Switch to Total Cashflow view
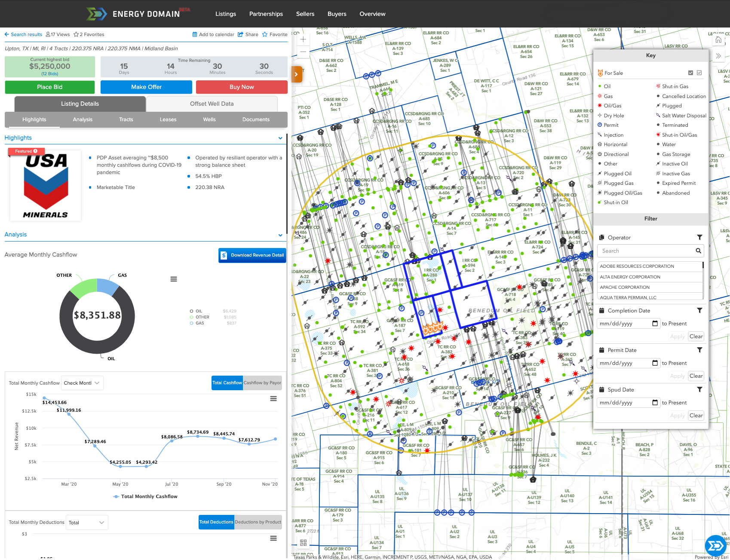Viewport: 730px width, 560px height. (227, 383)
